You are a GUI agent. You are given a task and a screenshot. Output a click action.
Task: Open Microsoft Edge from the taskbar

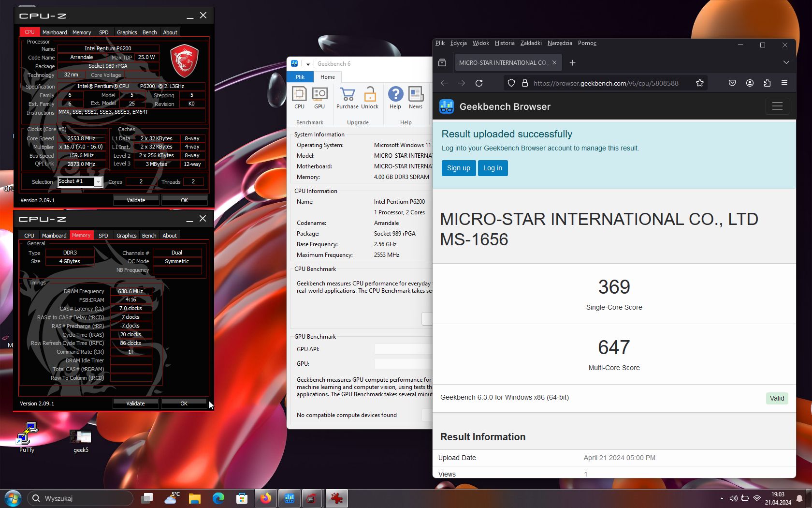[218, 498]
